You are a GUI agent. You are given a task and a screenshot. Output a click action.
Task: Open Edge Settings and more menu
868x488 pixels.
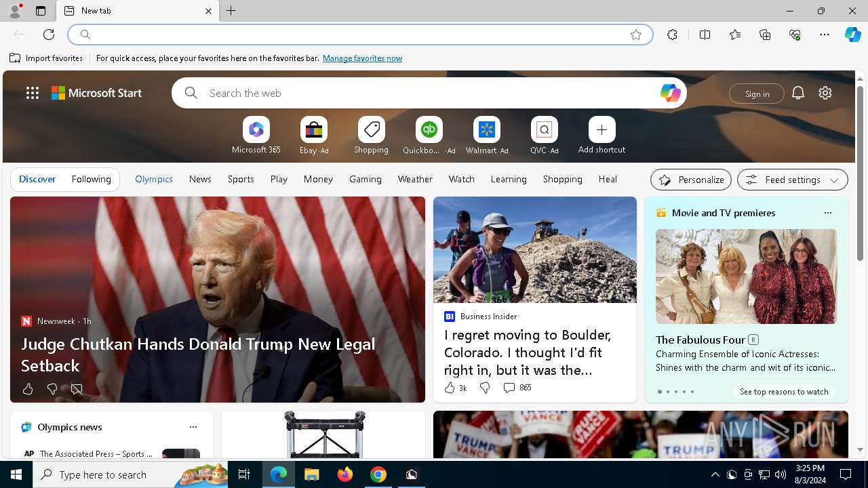[825, 35]
